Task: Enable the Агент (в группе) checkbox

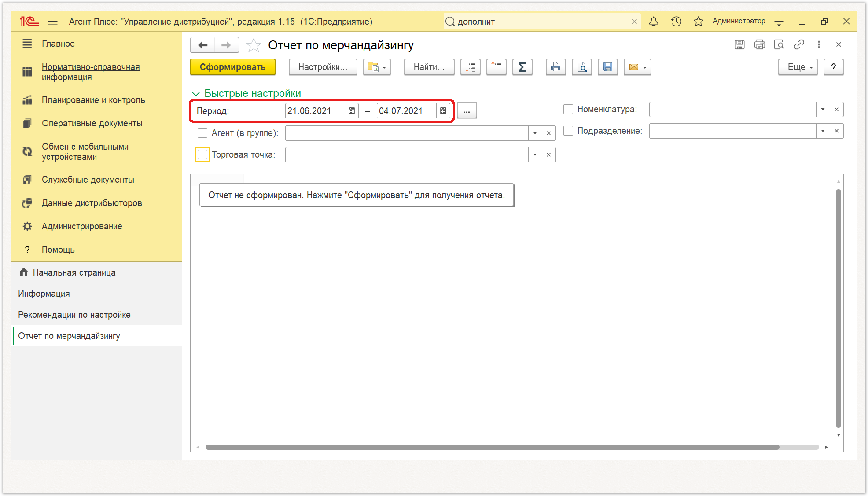Action: [x=202, y=133]
